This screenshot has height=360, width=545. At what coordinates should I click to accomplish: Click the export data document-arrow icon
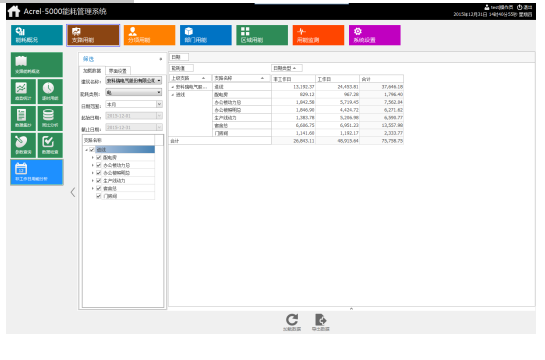[x=320, y=320]
